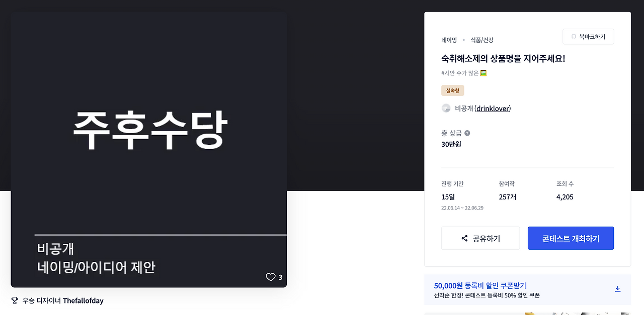The height and width of the screenshot is (315, 644).
Task: Open the 네이밍 category
Action: pos(448,39)
